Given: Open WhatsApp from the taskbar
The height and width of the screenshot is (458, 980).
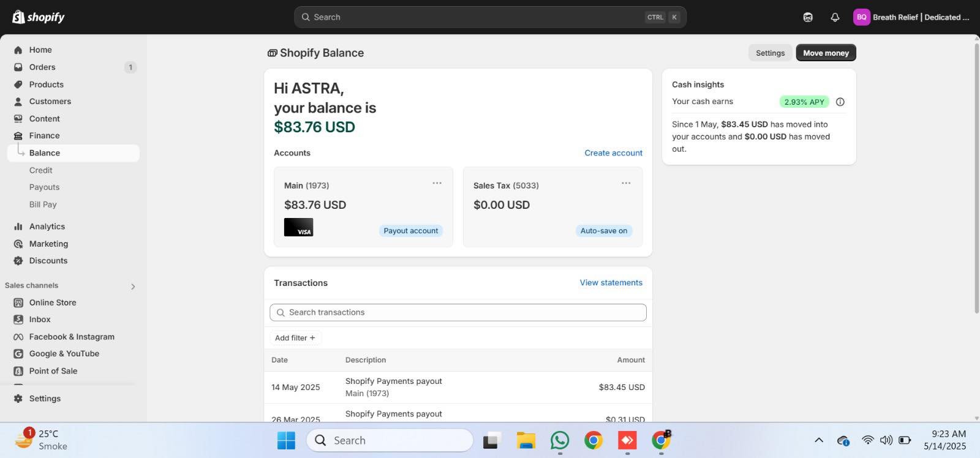Looking at the screenshot, I should [560, 440].
